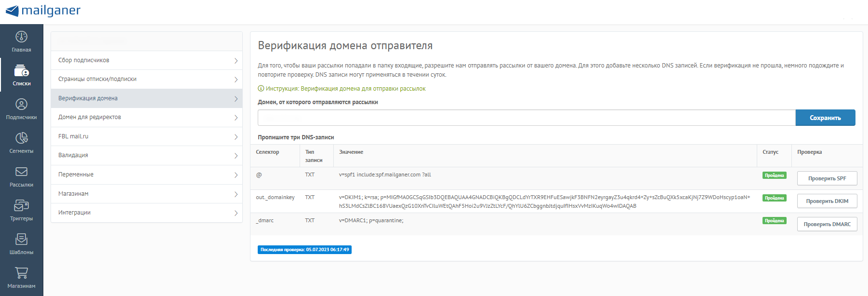Open the Подписчики sidebar icon
The image size is (868, 296).
tap(21, 104)
